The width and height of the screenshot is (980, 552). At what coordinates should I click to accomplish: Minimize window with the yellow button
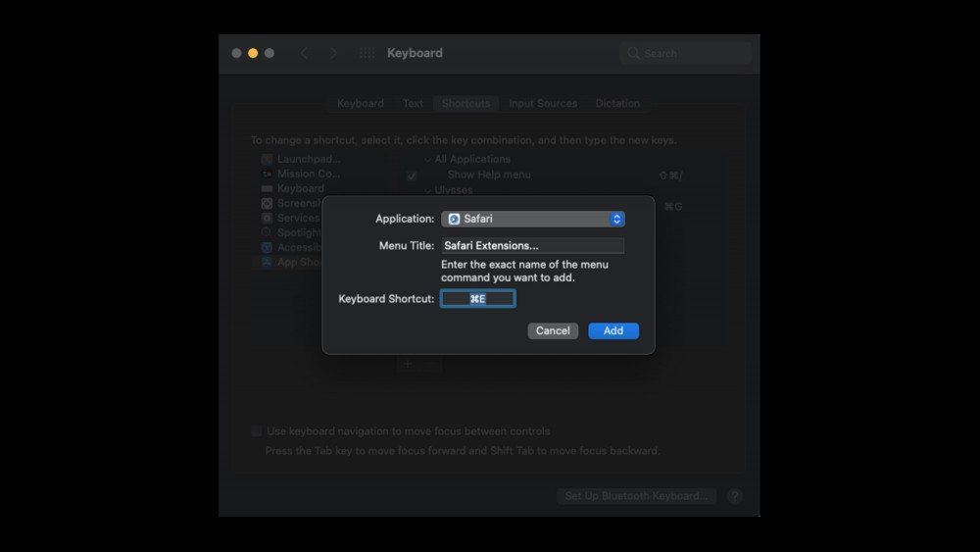[253, 53]
